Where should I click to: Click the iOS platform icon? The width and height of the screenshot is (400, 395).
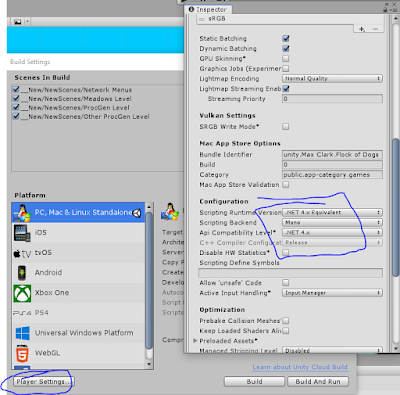[x=22, y=233]
